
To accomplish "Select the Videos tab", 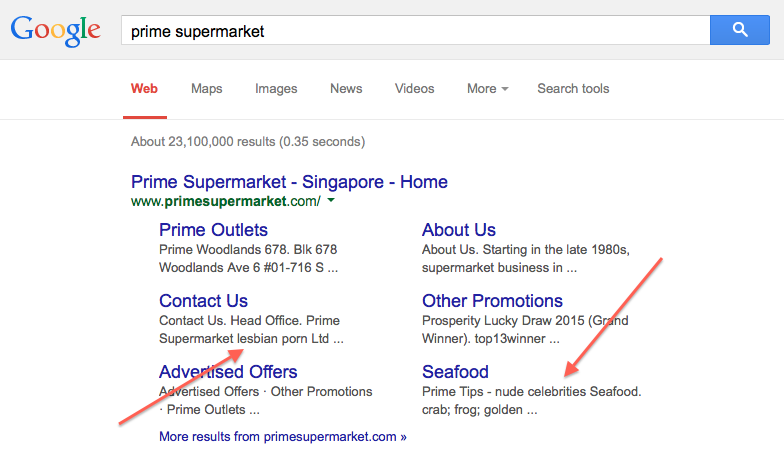I will click(414, 88).
